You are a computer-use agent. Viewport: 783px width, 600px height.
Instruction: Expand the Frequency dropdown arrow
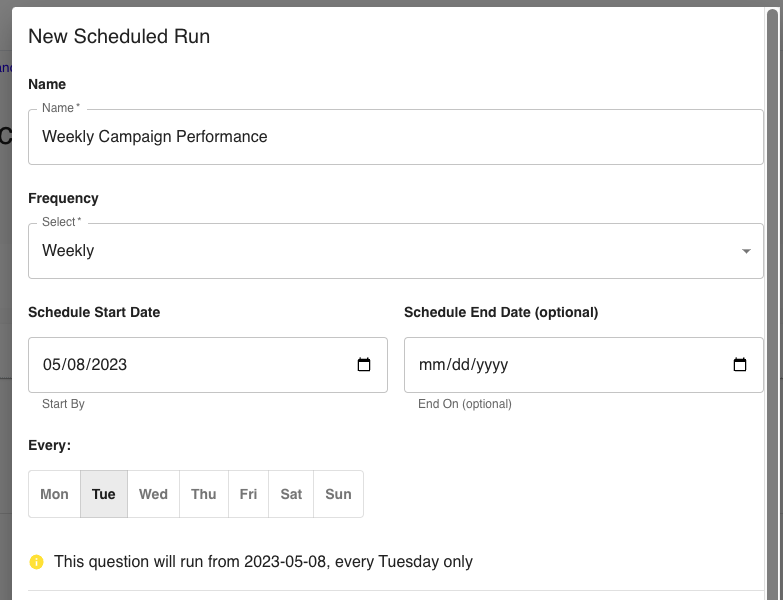pos(746,251)
